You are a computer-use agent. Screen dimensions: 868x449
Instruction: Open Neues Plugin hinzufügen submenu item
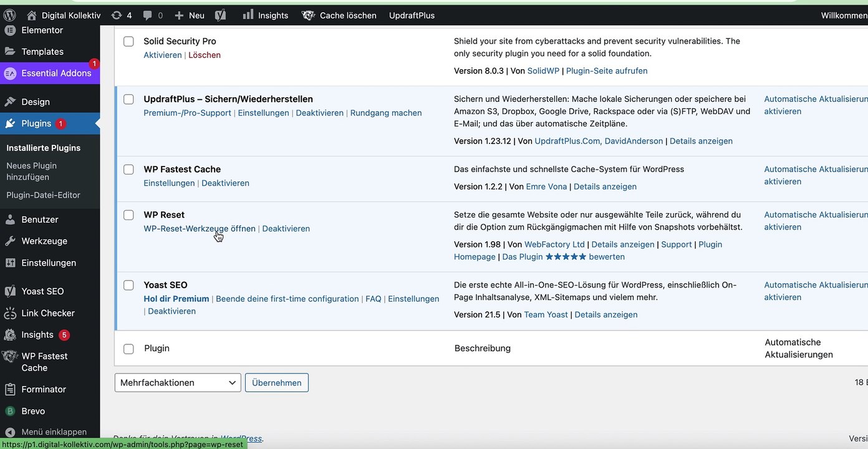[32, 171]
